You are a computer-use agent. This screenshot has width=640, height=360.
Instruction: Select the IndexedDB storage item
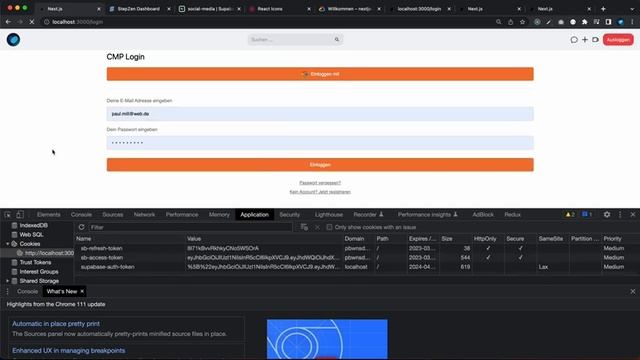pyautogui.click(x=33, y=225)
